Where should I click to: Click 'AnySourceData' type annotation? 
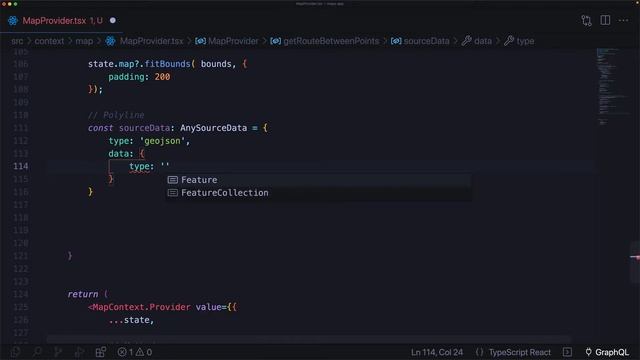click(x=213, y=128)
